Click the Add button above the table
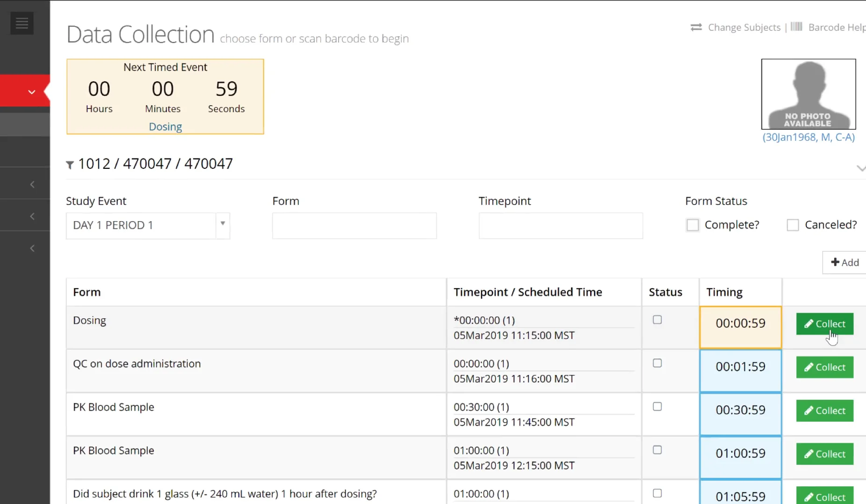Image resolution: width=866 pixels, height=504 pixels. (x=844, y=262)
